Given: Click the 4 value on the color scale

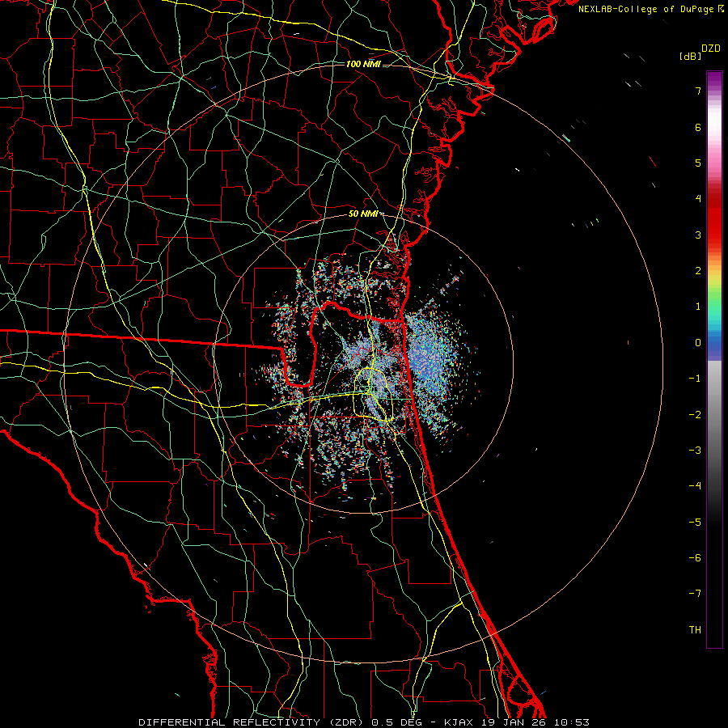Looking at the screenshot, I should [x=698, y=198].
